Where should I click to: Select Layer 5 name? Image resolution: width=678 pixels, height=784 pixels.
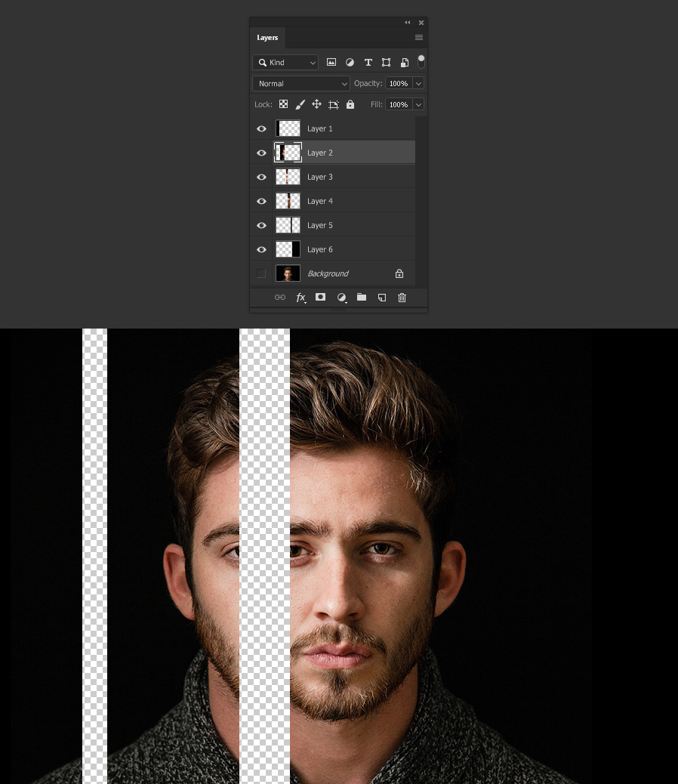coord(320,226)
